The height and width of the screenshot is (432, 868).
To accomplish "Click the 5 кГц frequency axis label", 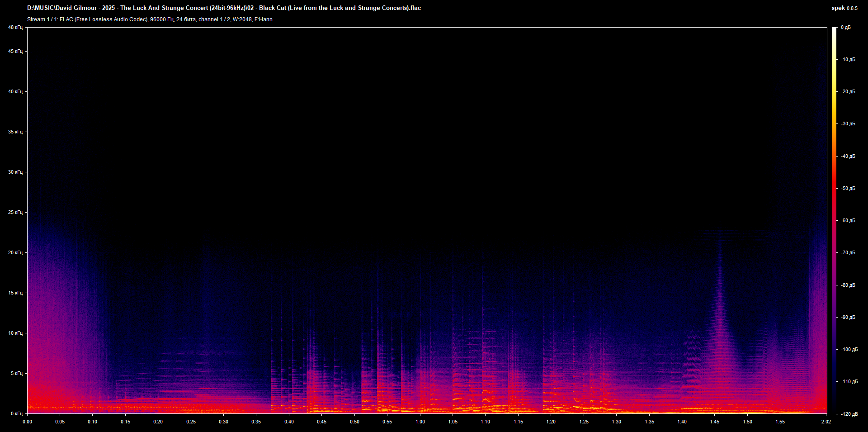I will click(x=16, y=374).
